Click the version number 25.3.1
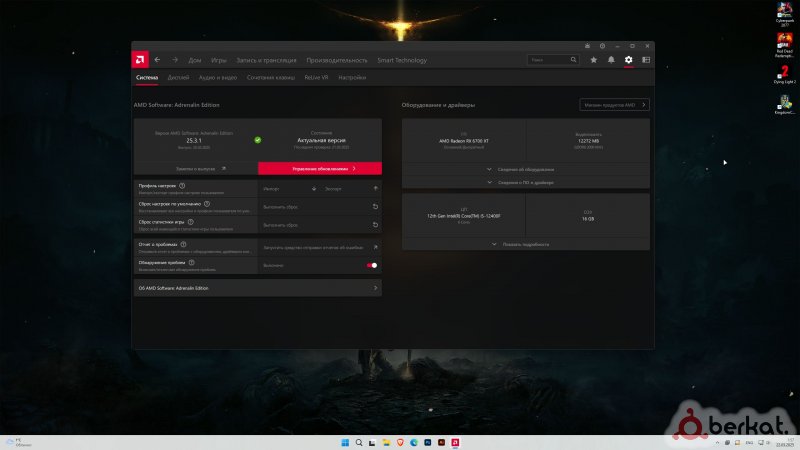The height and width of the screenshot is (450, 800). pos(194,140)
